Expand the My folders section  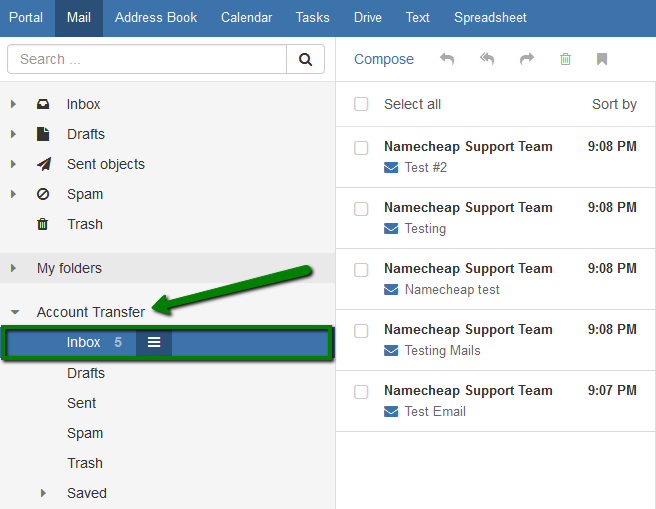coord(13,268)
